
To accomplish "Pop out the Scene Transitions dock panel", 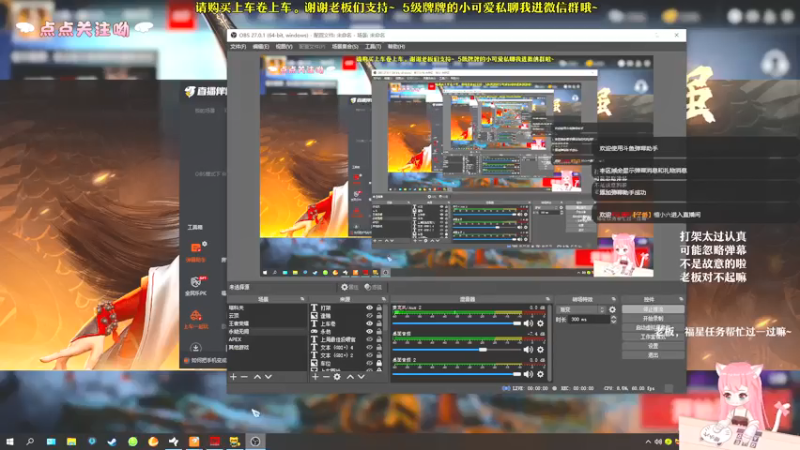I will 613,299.
